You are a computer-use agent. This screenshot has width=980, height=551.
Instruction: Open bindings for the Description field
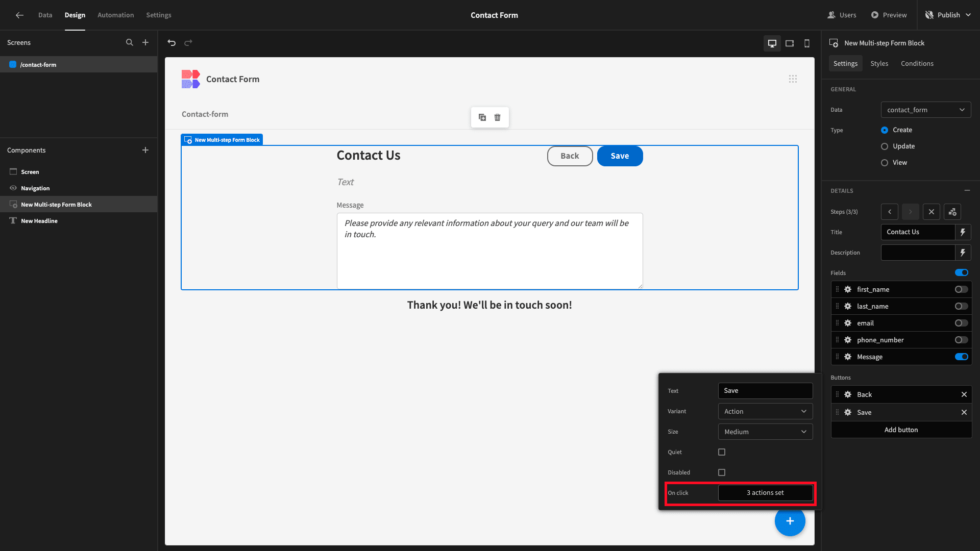[963, 253]
